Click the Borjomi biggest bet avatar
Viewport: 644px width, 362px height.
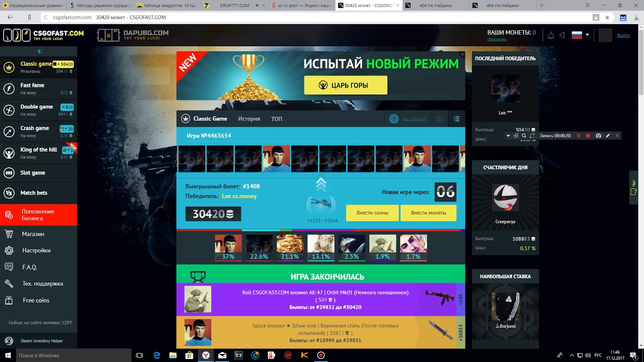tap(505, 306)
